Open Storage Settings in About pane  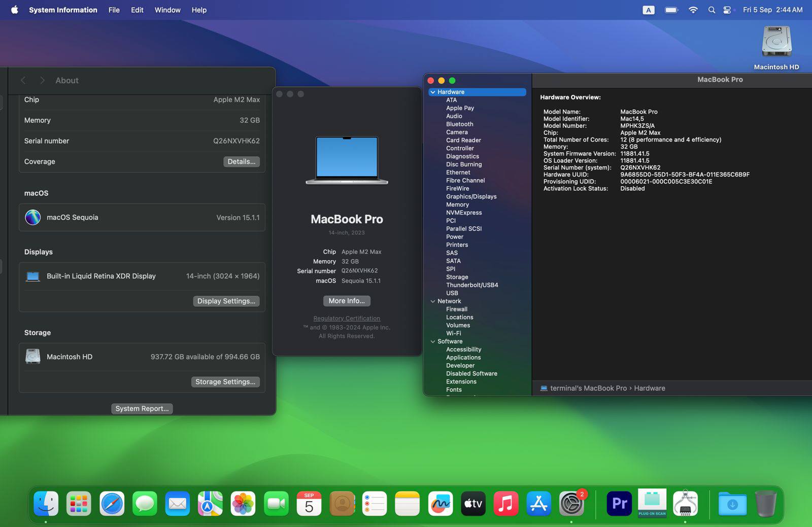225,381
